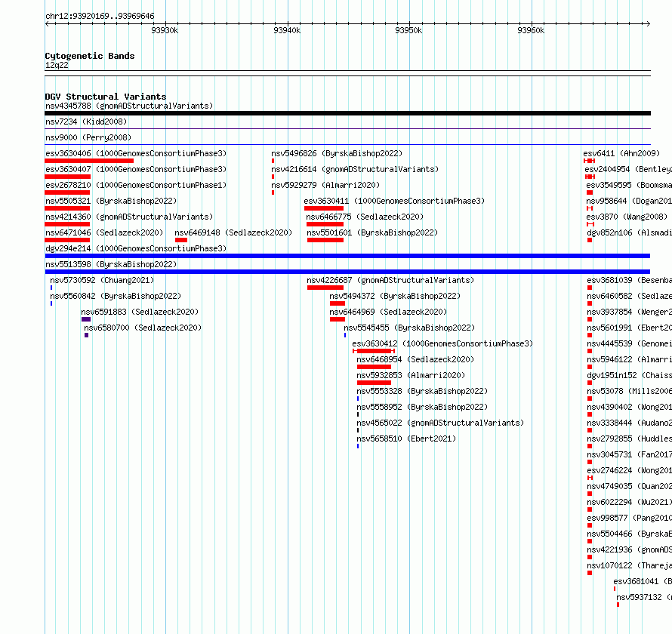Select nsv1070122 variant label

pos(630,565)
